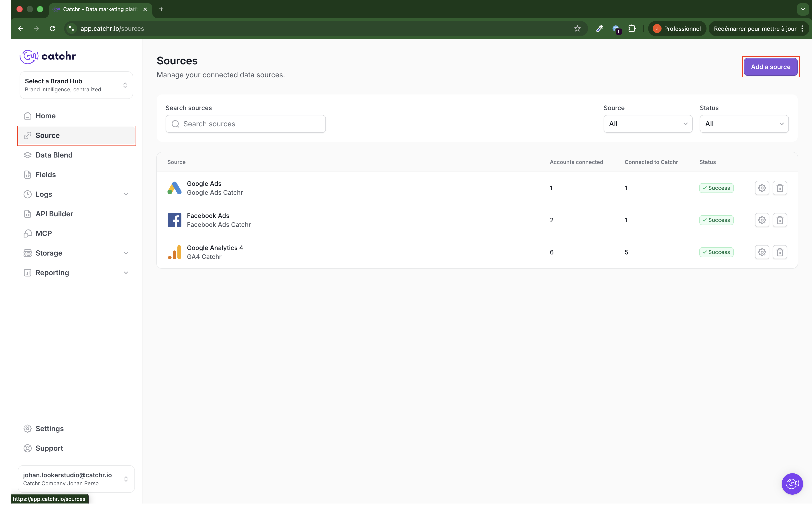The width and height of the screenshot is (812, 516).
Task: Reload the page
Action: coord(53,29)
